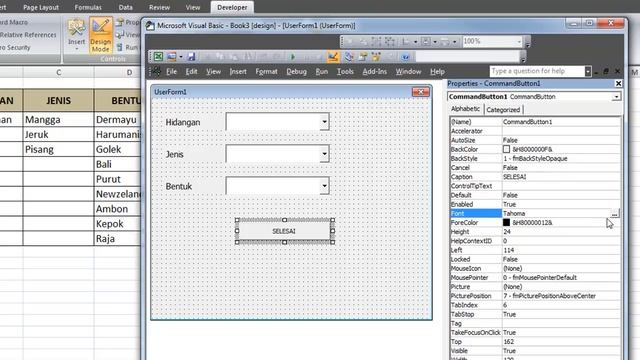Open the Window menu in VBA editor
The width and height of the screenshot is (640, 360).
tap(409, 71)
